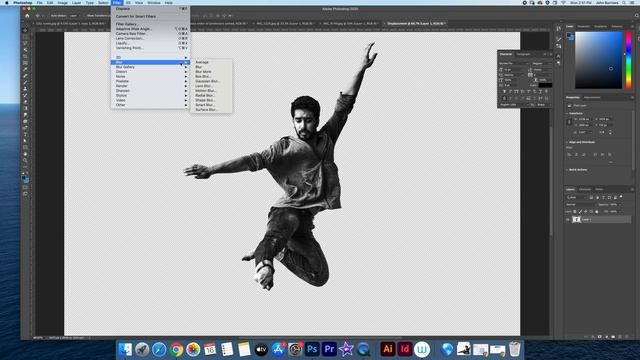Click the Home icon in options bar

(x=27, y=16)
